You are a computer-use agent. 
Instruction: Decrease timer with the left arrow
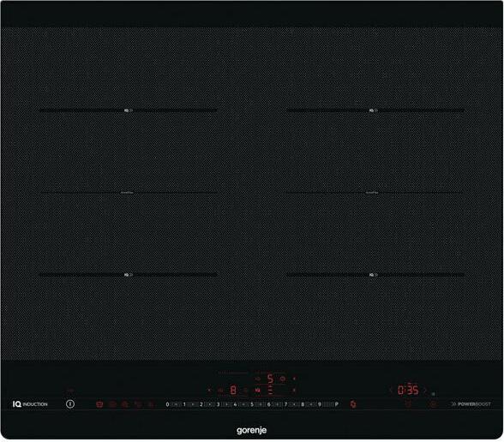coord(391,390)
